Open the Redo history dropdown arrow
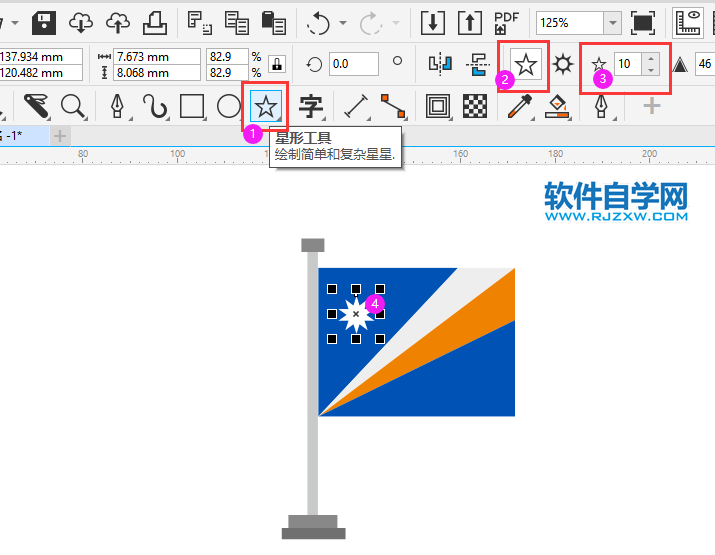 click(x=396, y=22)
